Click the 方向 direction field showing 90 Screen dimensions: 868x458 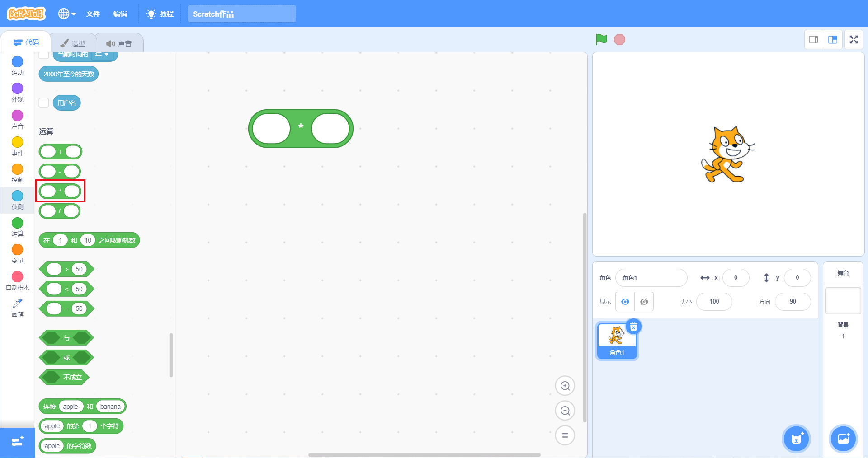[x=793, y=302]
